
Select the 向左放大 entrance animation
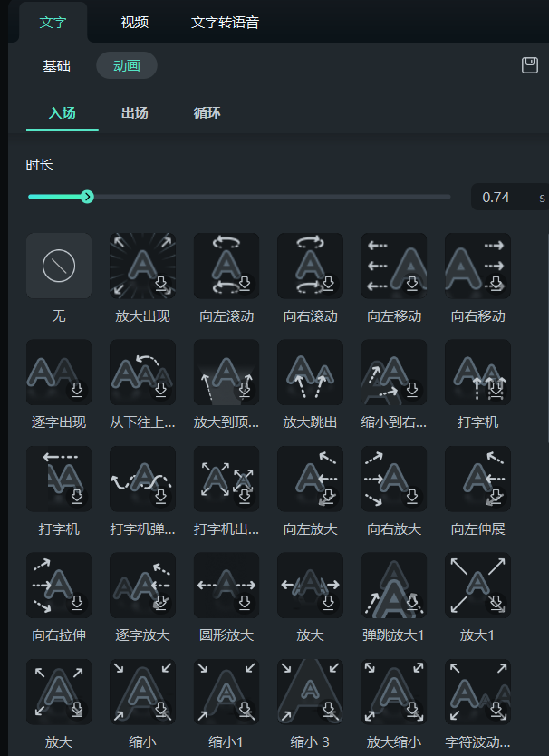(310, 479)
